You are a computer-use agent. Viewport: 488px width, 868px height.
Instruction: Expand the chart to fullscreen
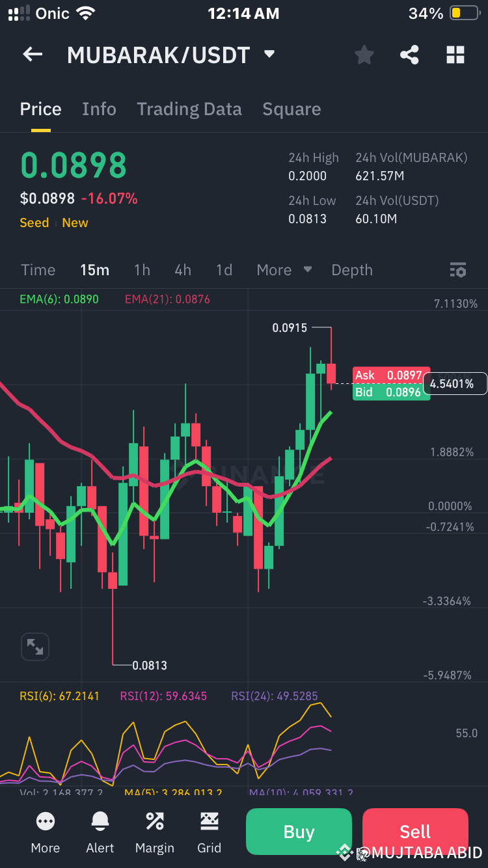(x=34, y=646)
